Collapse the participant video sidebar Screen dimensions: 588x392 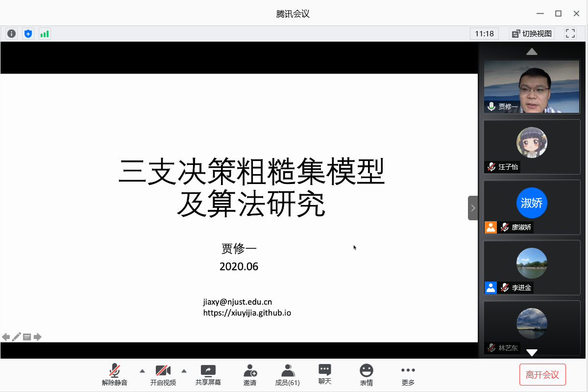tap(473, 208)
